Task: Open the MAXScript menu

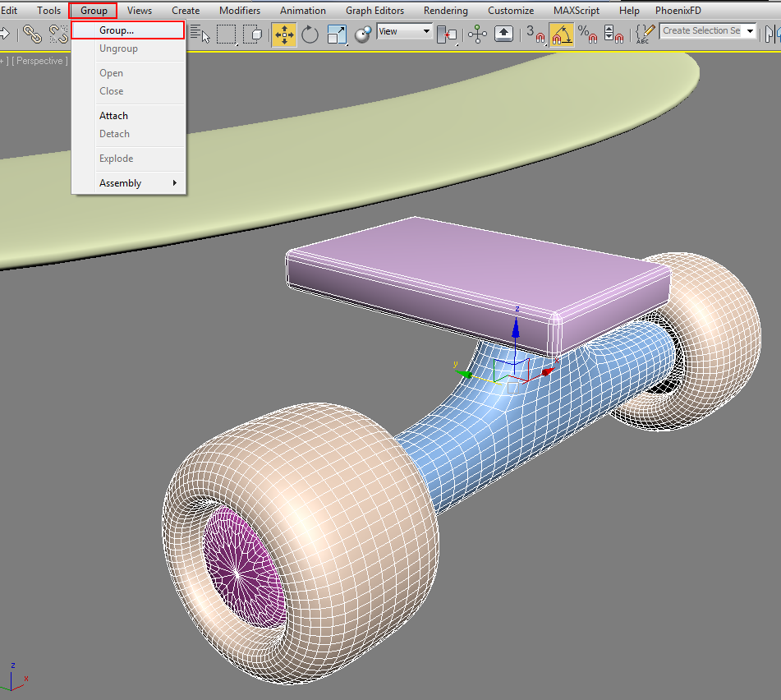Action: [577, 11]
